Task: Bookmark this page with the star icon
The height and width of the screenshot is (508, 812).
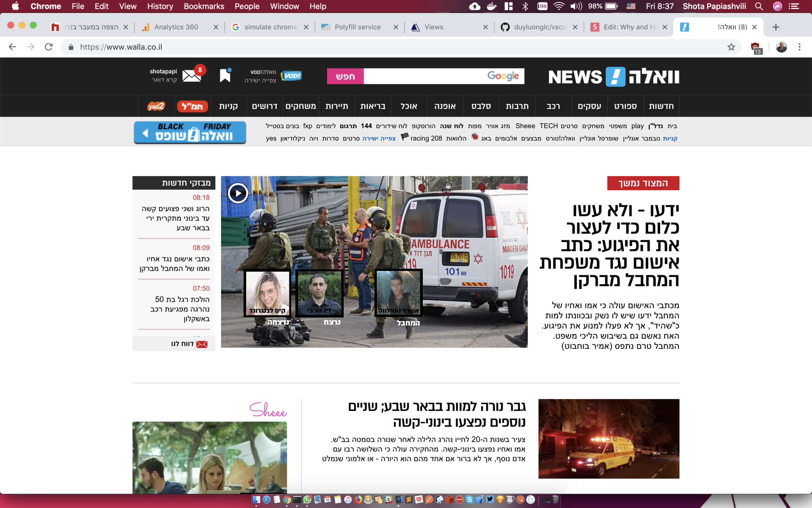Action: click(x=731, y=47)
